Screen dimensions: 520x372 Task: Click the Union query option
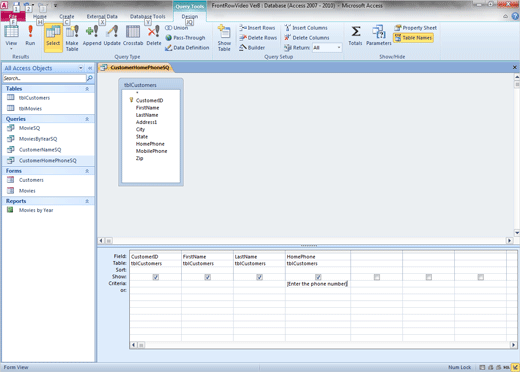point(177,28)
